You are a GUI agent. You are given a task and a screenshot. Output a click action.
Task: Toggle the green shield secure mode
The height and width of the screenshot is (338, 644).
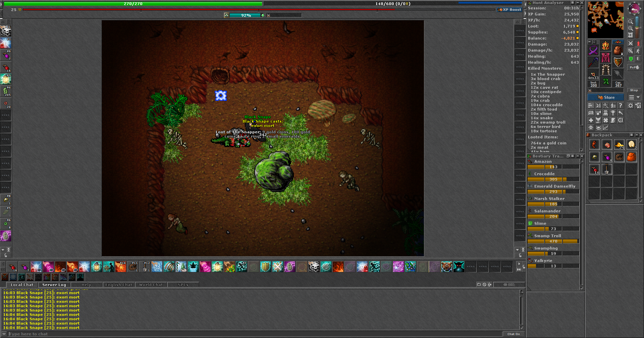click(x=631, y=59)
